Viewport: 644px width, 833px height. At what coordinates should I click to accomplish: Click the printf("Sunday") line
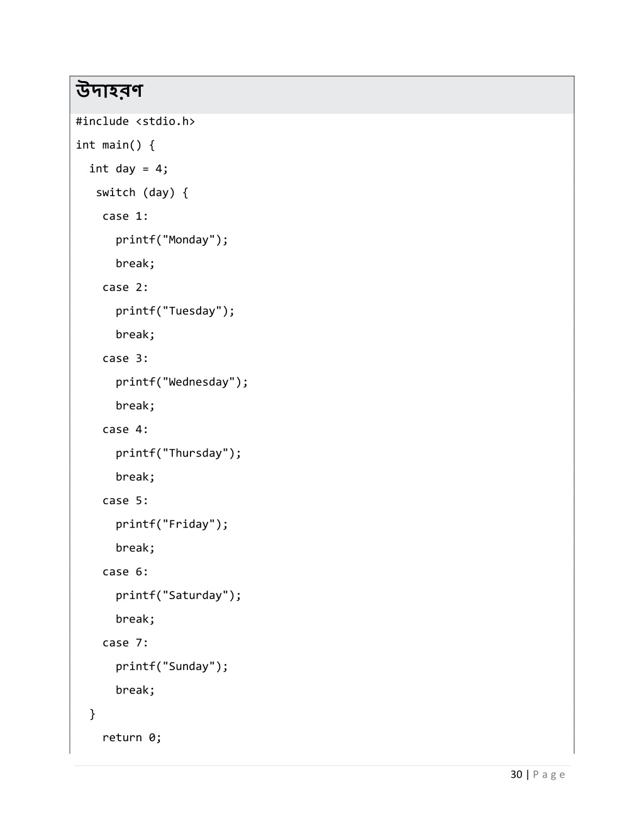[172, 666]
